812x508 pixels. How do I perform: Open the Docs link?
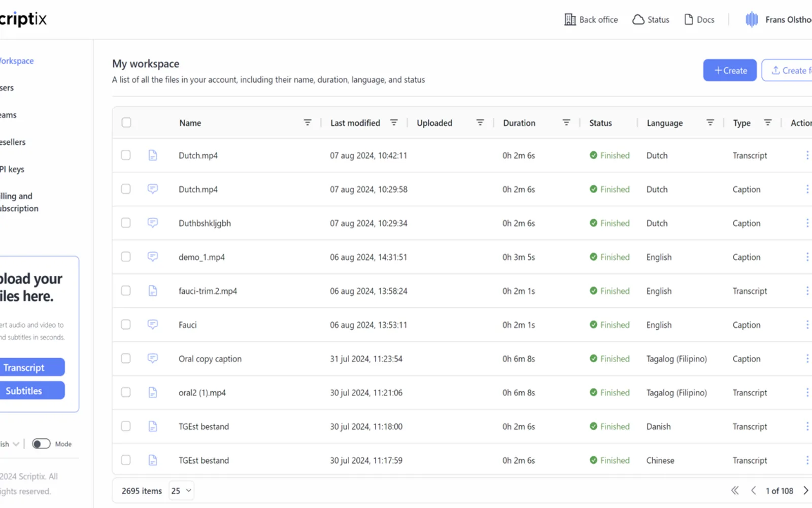[699, 20]
